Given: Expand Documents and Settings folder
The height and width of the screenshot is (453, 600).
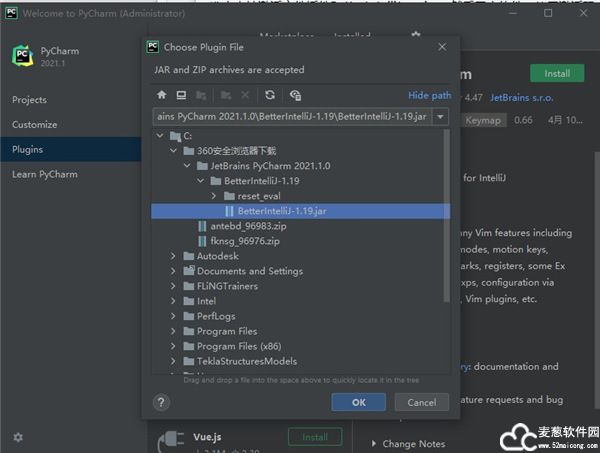Looking at the screenshot, I should coord(173,271).
